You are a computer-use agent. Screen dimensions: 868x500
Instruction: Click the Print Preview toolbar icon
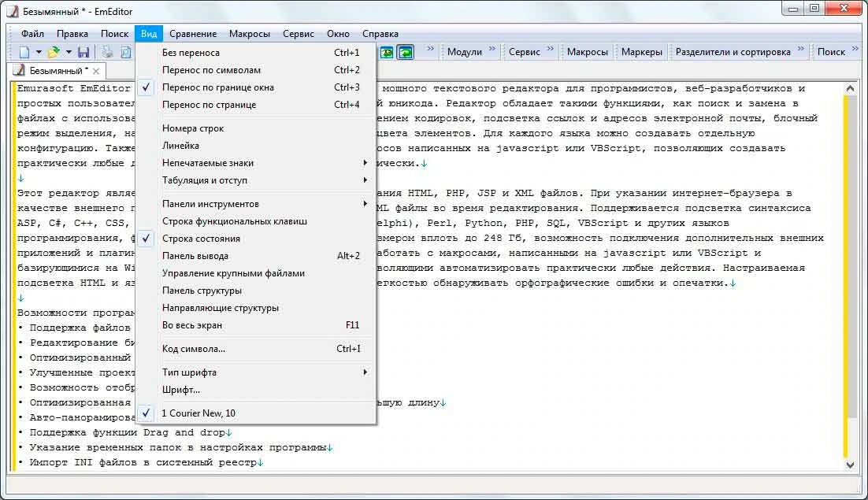(x=126, y=52)
